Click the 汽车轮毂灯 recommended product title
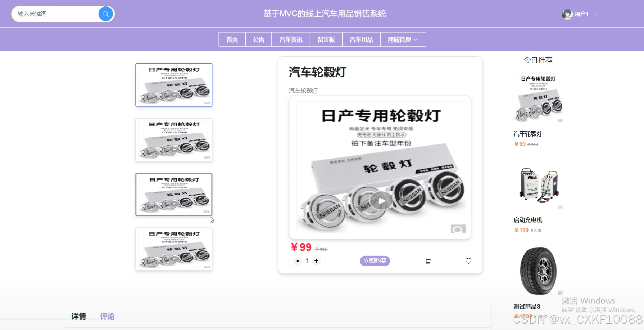This screenshot has height=330, width=644. (528, 134)
